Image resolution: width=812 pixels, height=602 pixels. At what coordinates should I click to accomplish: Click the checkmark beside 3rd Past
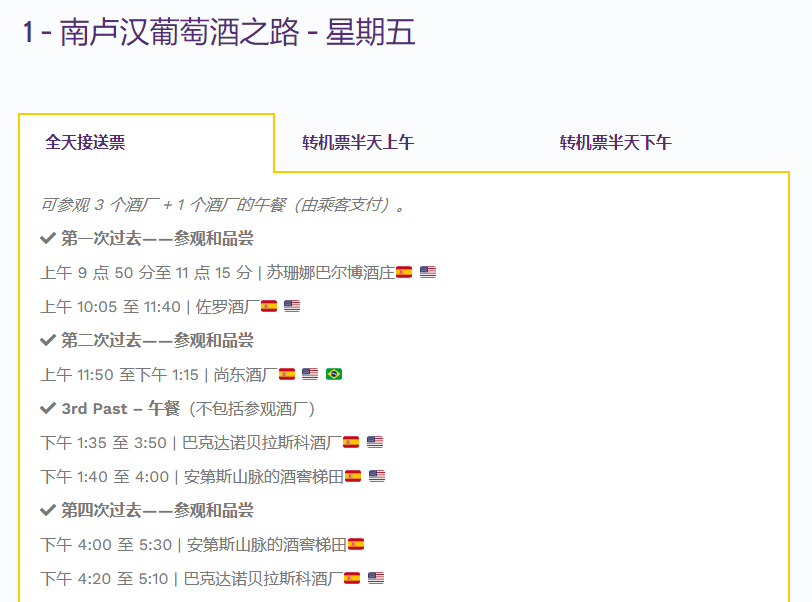tap(48, 409)
